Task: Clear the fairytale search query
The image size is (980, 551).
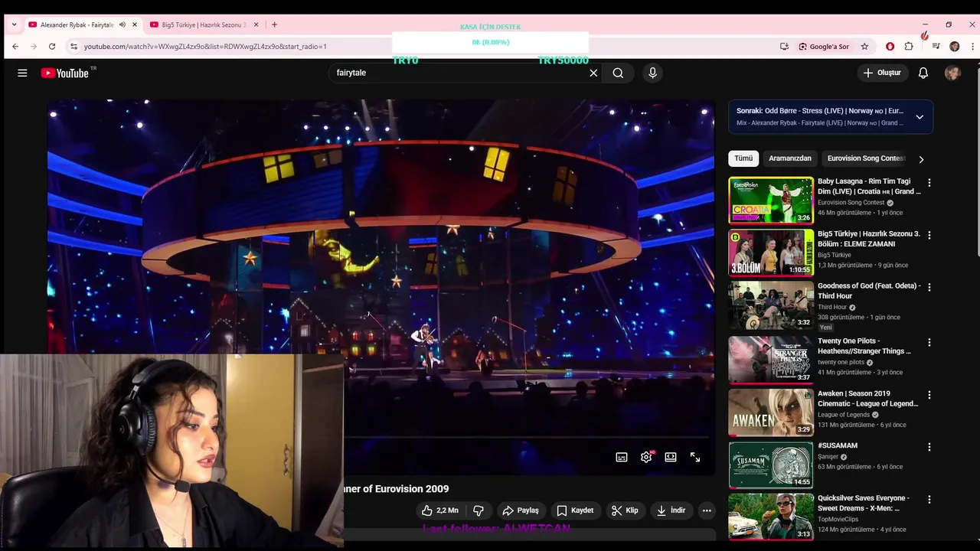Action: point(593,73)
